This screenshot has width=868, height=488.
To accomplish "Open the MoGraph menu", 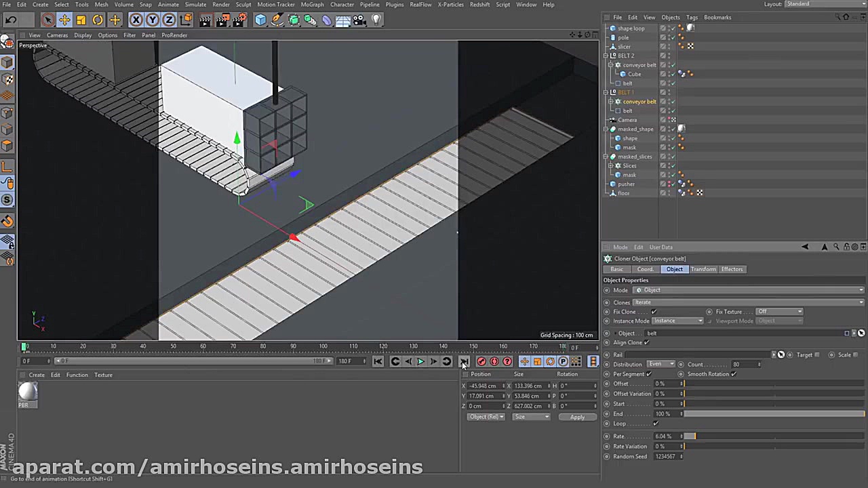I will point(312,5).
